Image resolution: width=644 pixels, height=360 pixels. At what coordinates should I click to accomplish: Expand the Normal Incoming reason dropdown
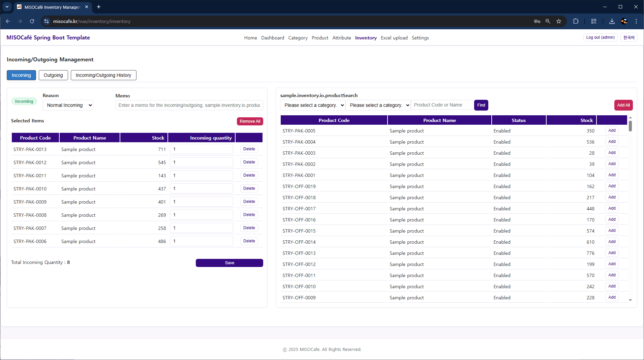tap(68, 105)
